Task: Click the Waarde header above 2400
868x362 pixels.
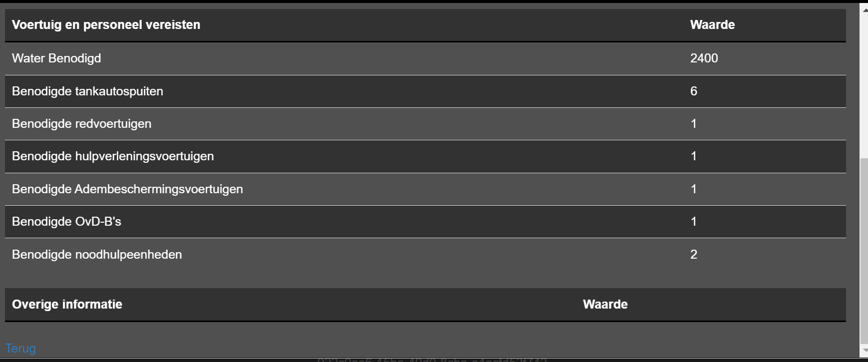Action: pyautogui.click(x=712, y=24)
